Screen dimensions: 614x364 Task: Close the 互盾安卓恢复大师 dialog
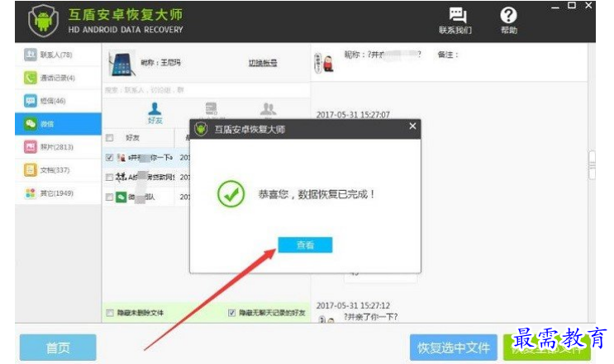coord(412,126)
